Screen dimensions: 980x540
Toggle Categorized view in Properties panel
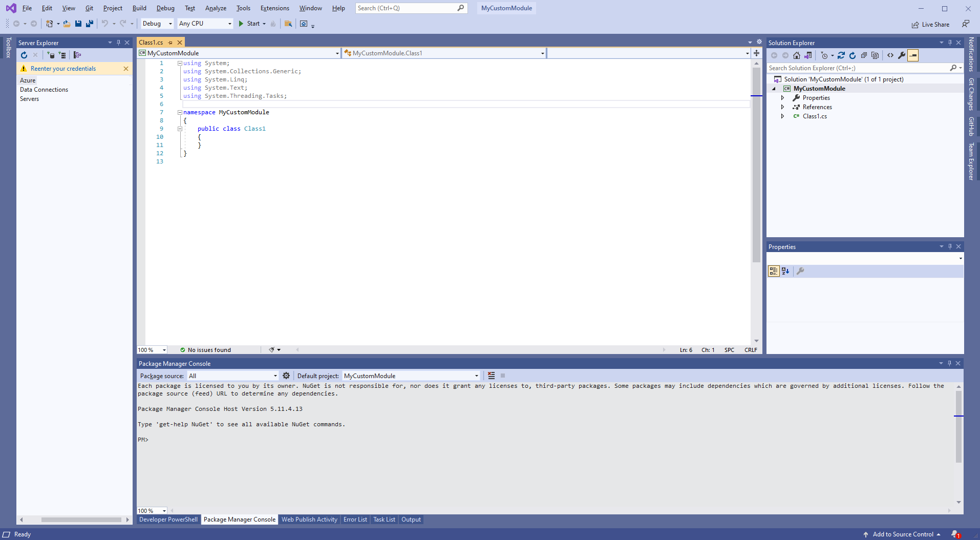(x=774, y=271)
